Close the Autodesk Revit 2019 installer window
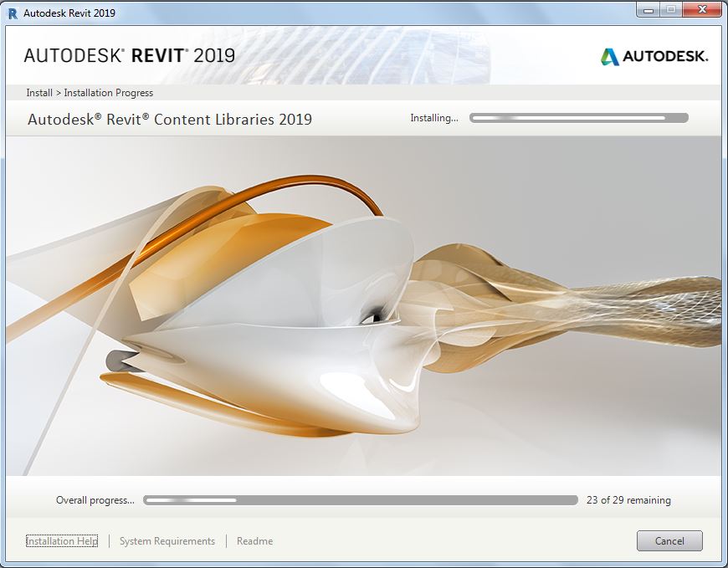The width and height of the screenshot is (728, 568). click(702, 10)
